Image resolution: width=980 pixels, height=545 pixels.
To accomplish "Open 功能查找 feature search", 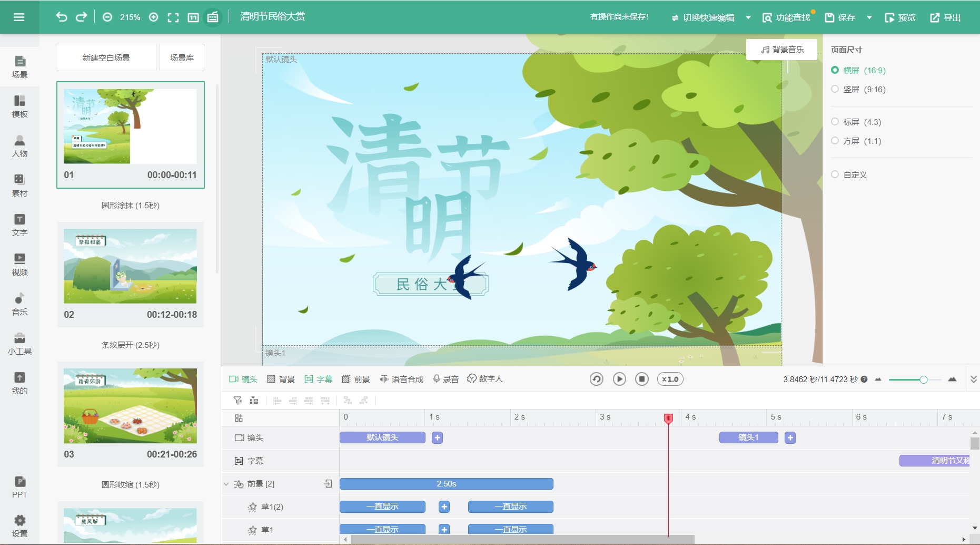I will point(786,17).
